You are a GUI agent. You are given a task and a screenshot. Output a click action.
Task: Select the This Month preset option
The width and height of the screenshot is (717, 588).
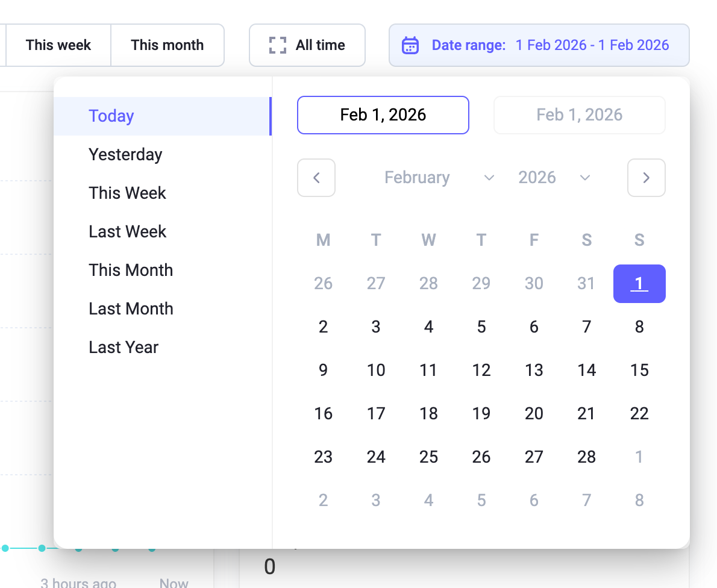131,271
